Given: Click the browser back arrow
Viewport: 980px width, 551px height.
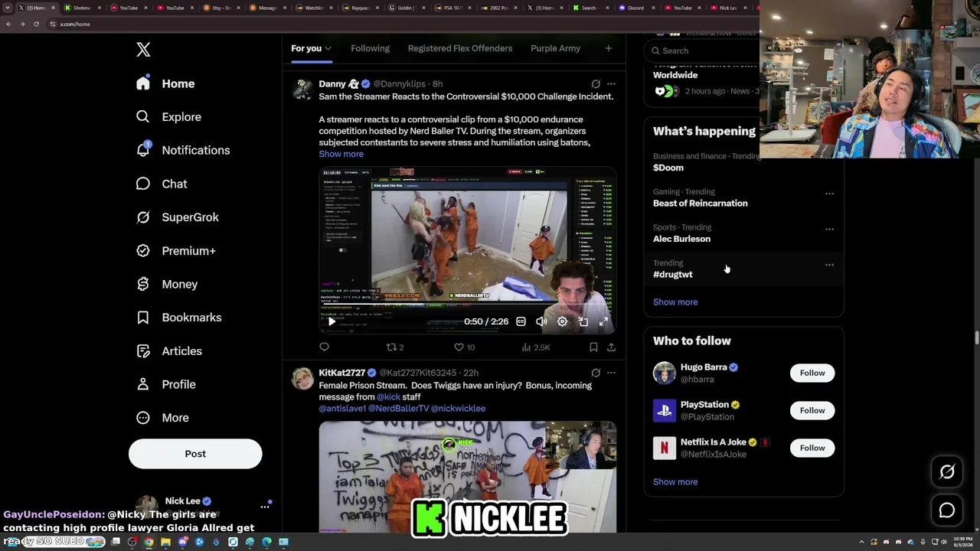Looking at the screenshot, I should (x=8, y=24).
